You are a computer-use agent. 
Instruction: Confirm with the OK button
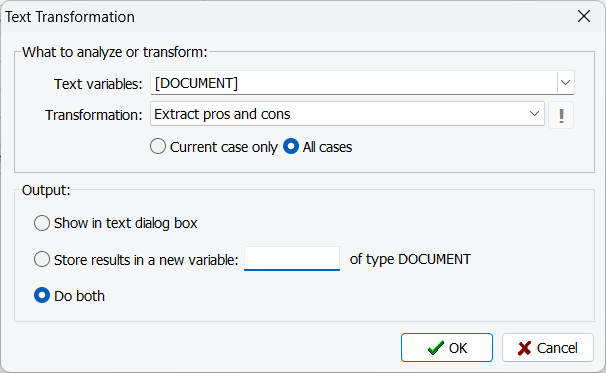click(447, 347)
